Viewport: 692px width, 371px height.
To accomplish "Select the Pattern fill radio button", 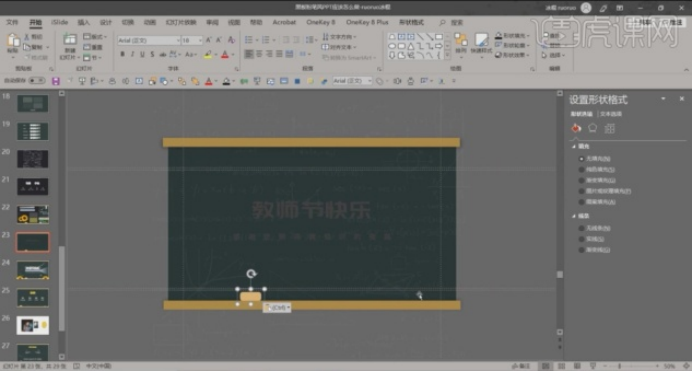I will click(x=581, y=202).
